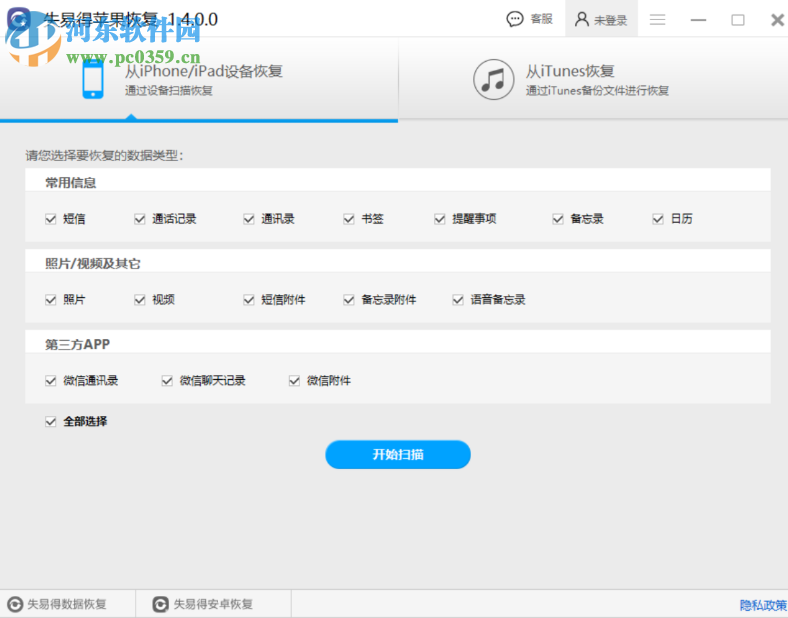Viewport: 788px width, 618px height.
Task: Click the 通过iTunes备份文件进行恢复 subtitle
Action: [598, 91]
